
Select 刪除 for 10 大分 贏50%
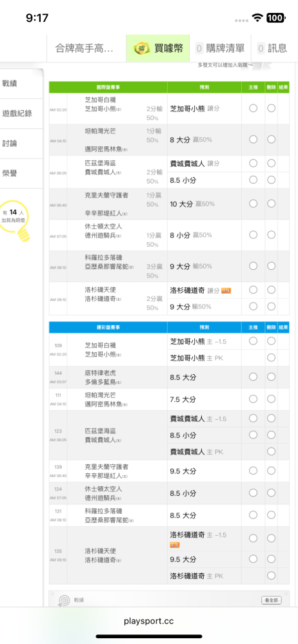(x=272, y=204)
